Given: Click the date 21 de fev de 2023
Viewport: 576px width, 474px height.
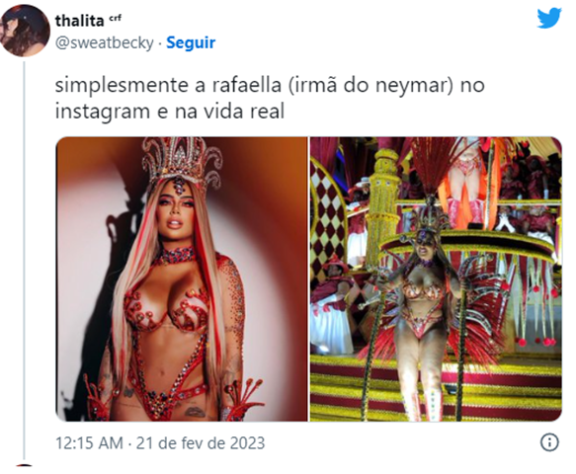Looking at the screenshot, I should (201, 443).
